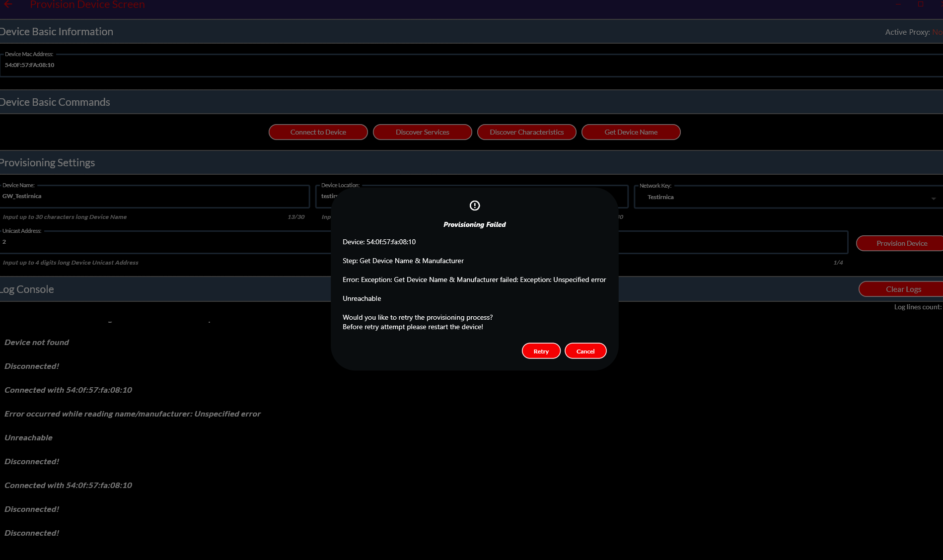This screenshot has height=560, width=943.
Task: Clear the log console with Clear Logs
Action: coord(903,289)
